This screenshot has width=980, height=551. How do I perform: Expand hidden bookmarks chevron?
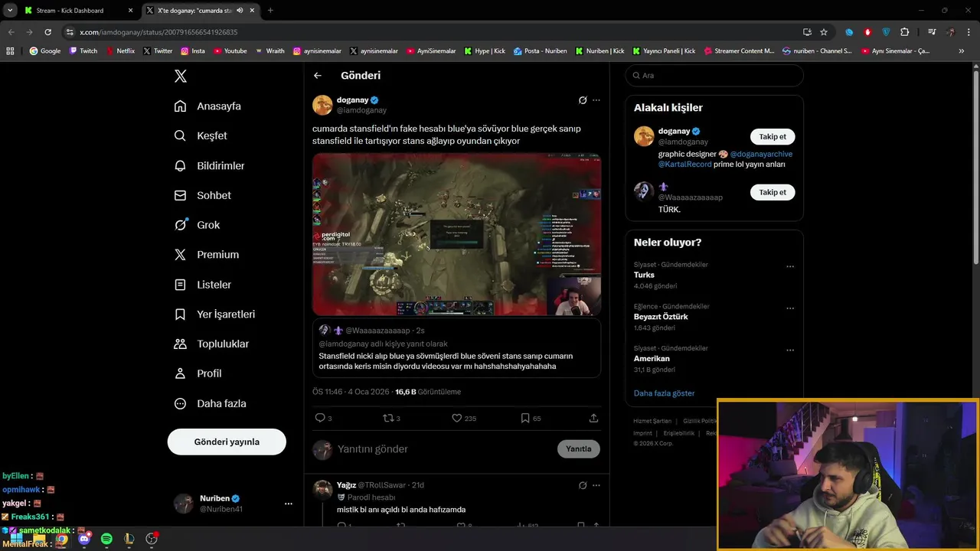click(x=962, y=51)
